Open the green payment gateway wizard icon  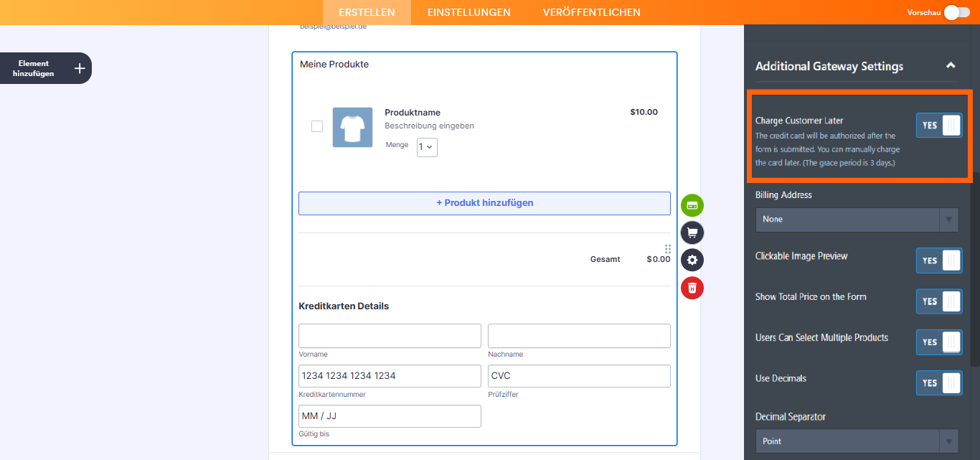(692, 205)
